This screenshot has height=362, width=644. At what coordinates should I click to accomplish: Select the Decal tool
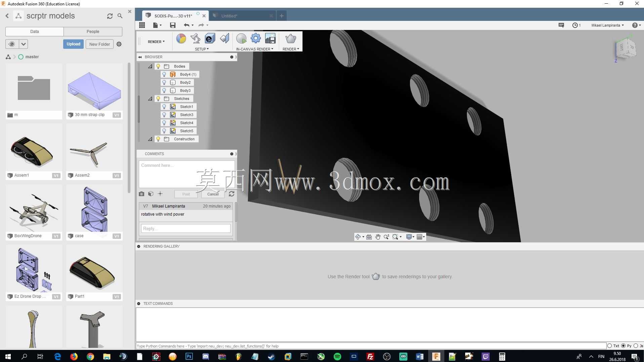click(x=210, y=39)
